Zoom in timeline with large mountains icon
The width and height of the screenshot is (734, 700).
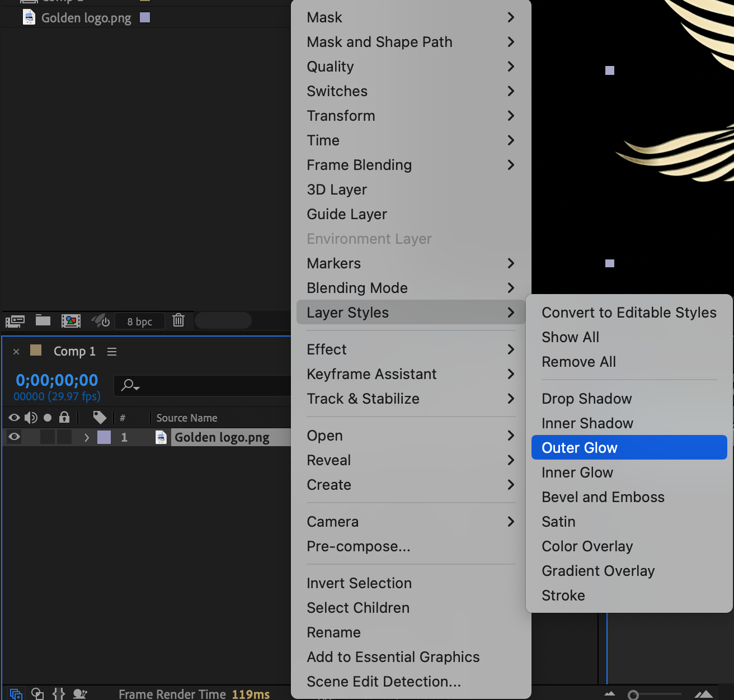click(x=703, y=694)
